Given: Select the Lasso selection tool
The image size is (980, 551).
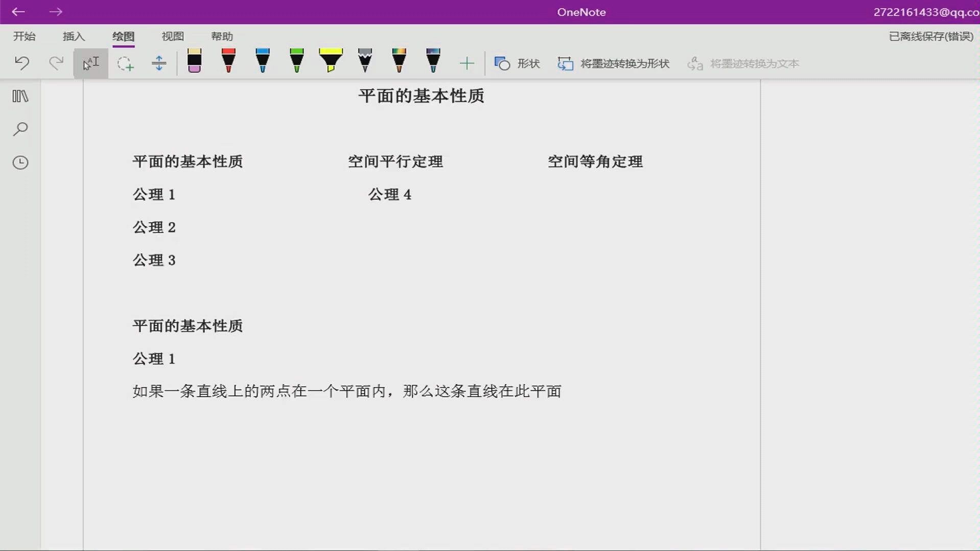Looking at the screenshot, I should 125,63.
